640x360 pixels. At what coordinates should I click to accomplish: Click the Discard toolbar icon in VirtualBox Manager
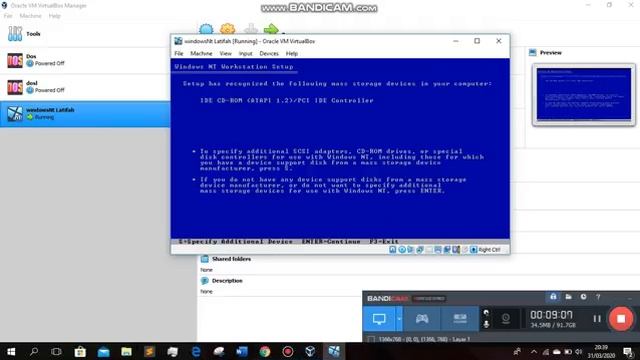pyautogui.click(x=251, y=29)
